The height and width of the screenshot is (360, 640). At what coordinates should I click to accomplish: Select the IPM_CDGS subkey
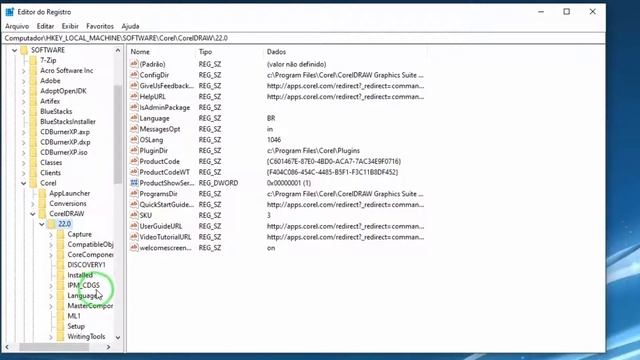[83, 285]
